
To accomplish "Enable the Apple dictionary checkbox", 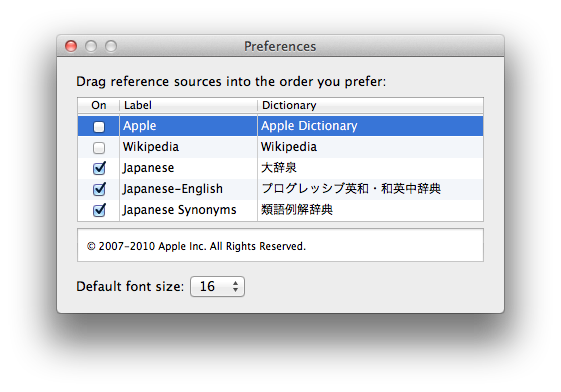I will pyautogui.click(x=99, y=127).
